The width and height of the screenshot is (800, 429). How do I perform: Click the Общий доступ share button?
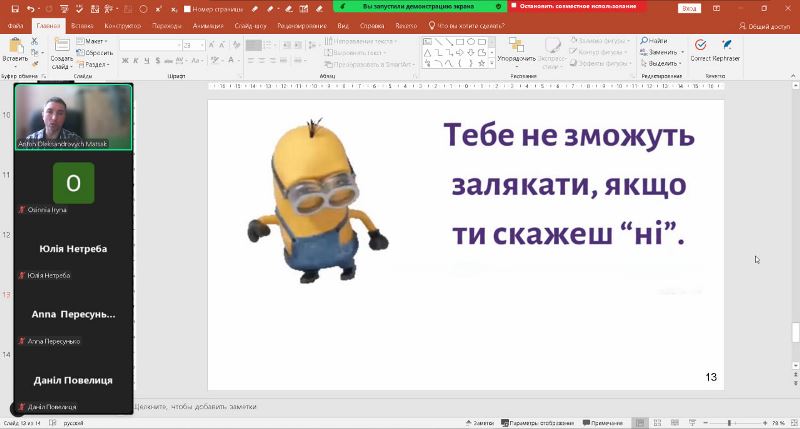point(765,26)
